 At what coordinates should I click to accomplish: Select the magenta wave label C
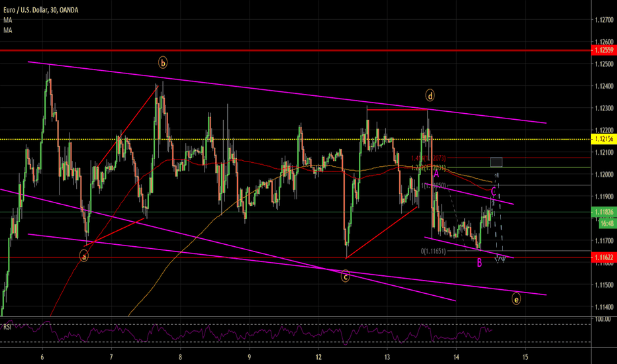click(493, 192)
